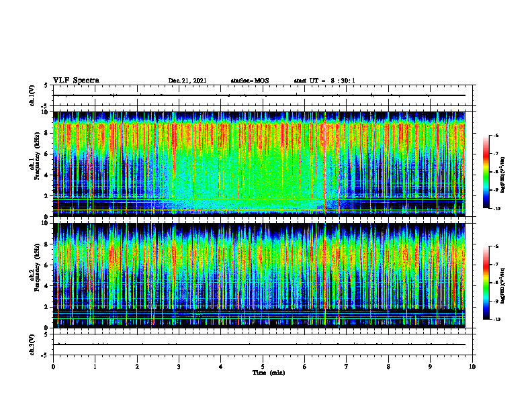Screen dimensions: 532x411
Task: Click the "-7" label on ch.2 colorbar
Action: click(496, 265)
